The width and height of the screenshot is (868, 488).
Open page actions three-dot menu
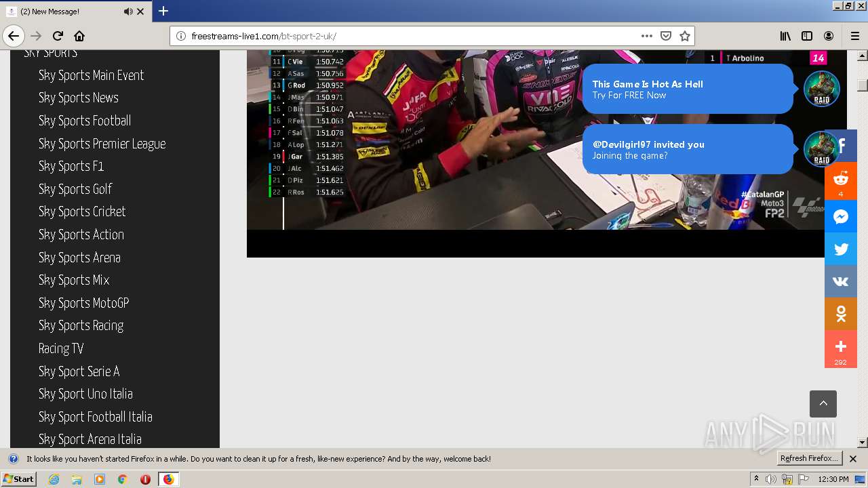[x=647, y=36]
